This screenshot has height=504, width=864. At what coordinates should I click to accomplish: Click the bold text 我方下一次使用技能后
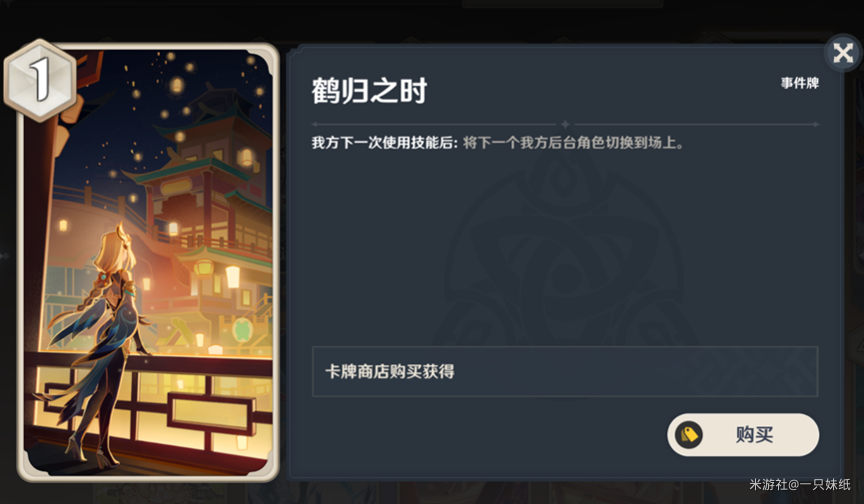[x=385, y=143]
